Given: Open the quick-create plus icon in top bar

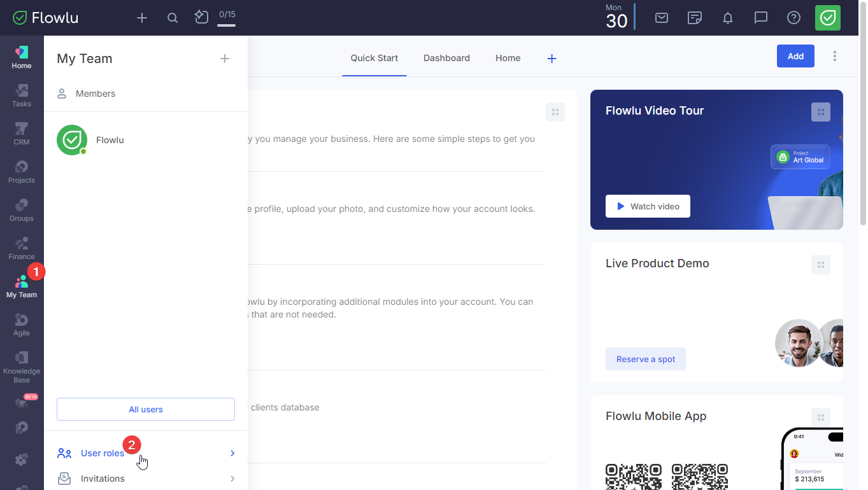Looking at the screenshot, I should pyautogui.click(x=142, y=18).
